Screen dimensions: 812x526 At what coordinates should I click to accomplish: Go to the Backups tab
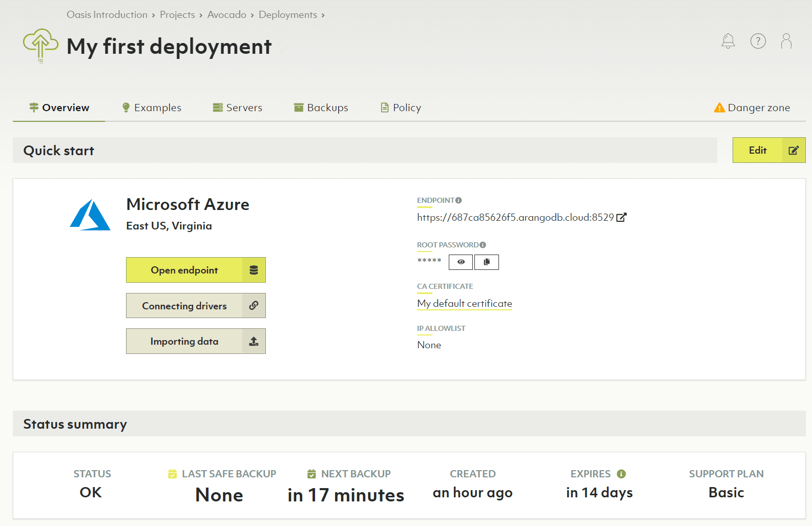321,108
